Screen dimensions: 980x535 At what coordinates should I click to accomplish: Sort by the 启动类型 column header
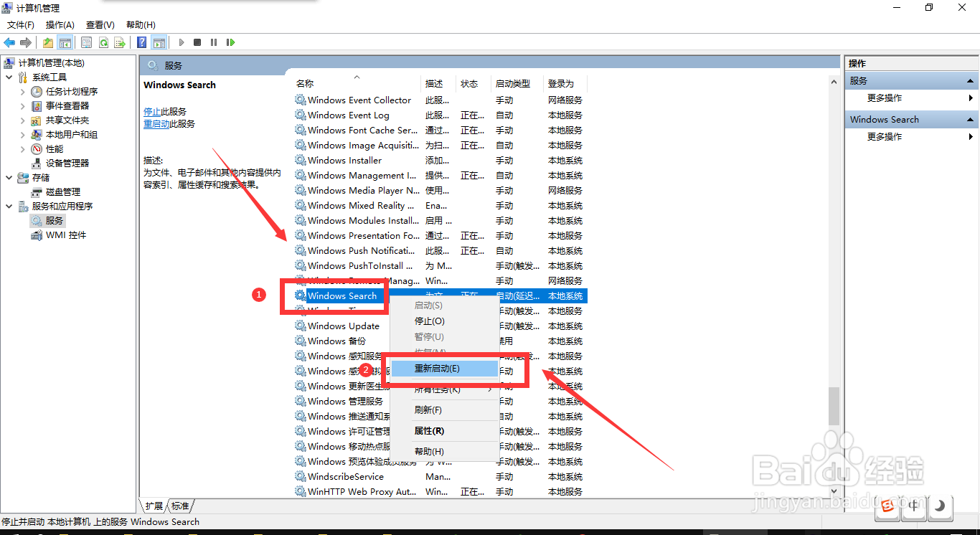(517, 84)
